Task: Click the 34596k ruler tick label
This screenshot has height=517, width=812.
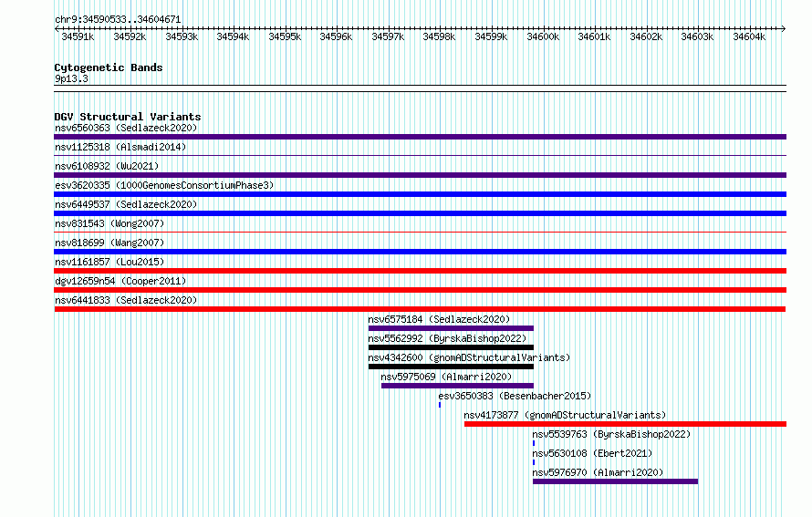Action: point(336,36)
